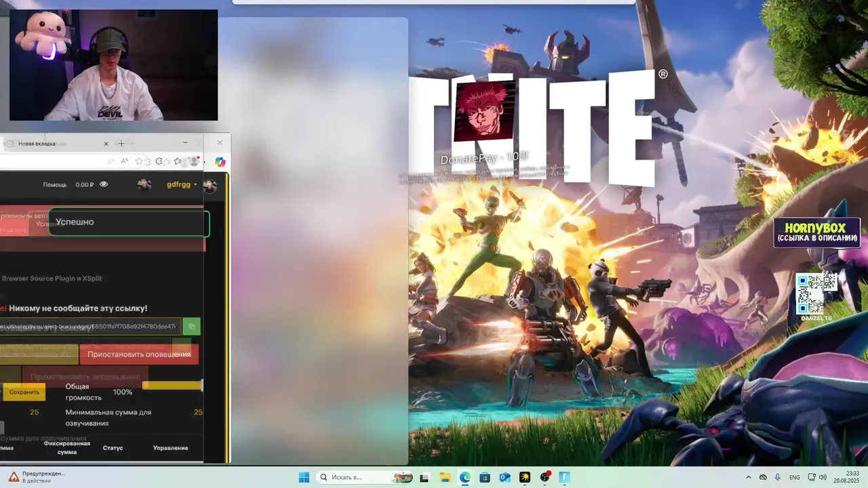Open the volume tray icon
The image size is (868, 488).
823,477
